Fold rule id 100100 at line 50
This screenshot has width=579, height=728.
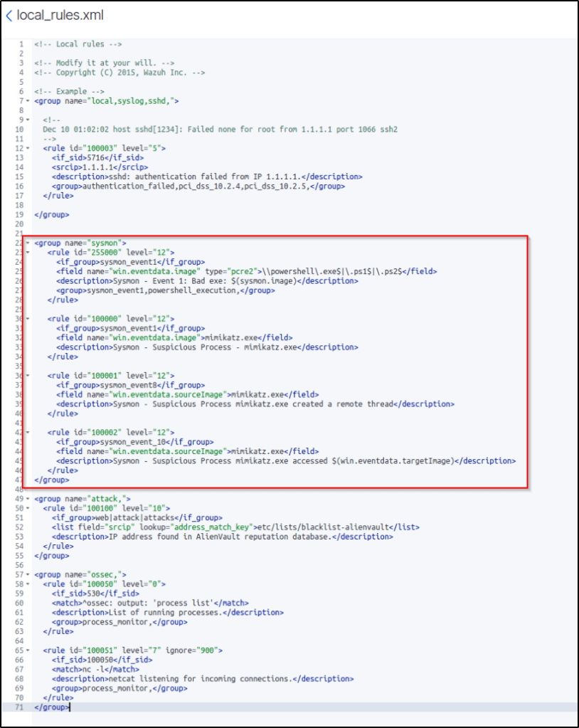pyautogui.click(x=28, y=508)
